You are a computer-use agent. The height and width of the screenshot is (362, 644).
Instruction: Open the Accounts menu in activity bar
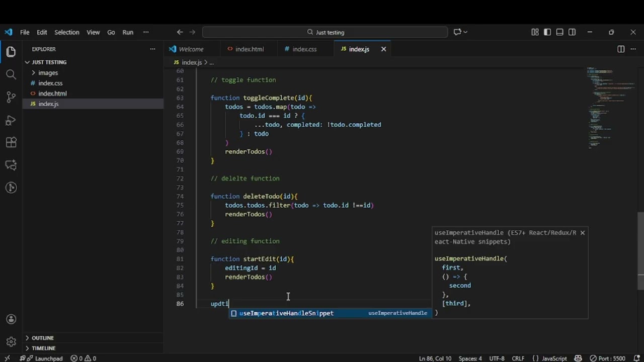pyautogui.click(x=11, y=319)
